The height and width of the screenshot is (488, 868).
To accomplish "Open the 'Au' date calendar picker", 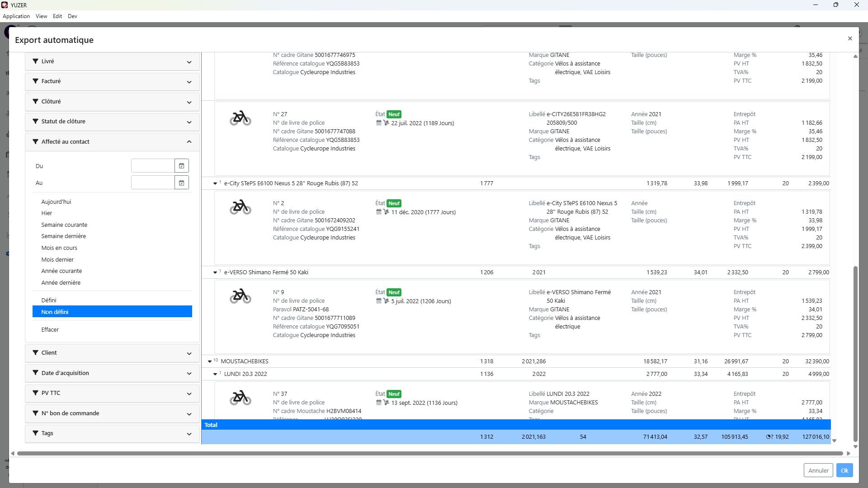I will pyautogui.click(x=181, y=183).
